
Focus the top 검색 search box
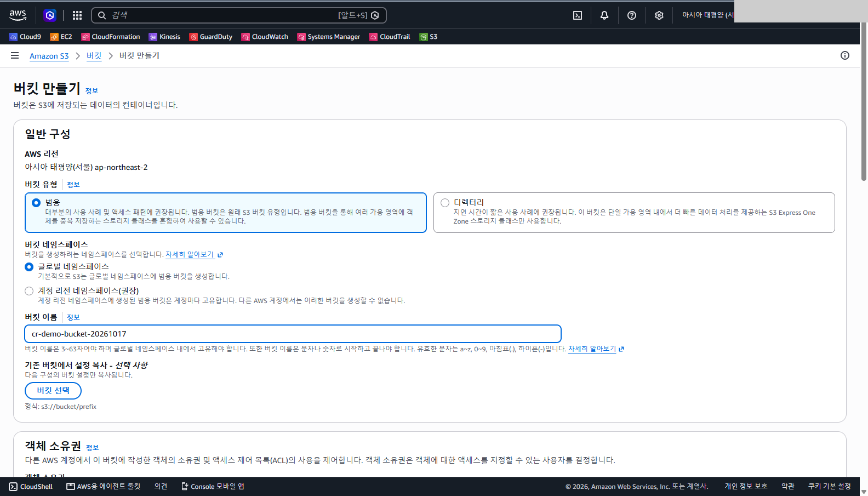point(239,15)
